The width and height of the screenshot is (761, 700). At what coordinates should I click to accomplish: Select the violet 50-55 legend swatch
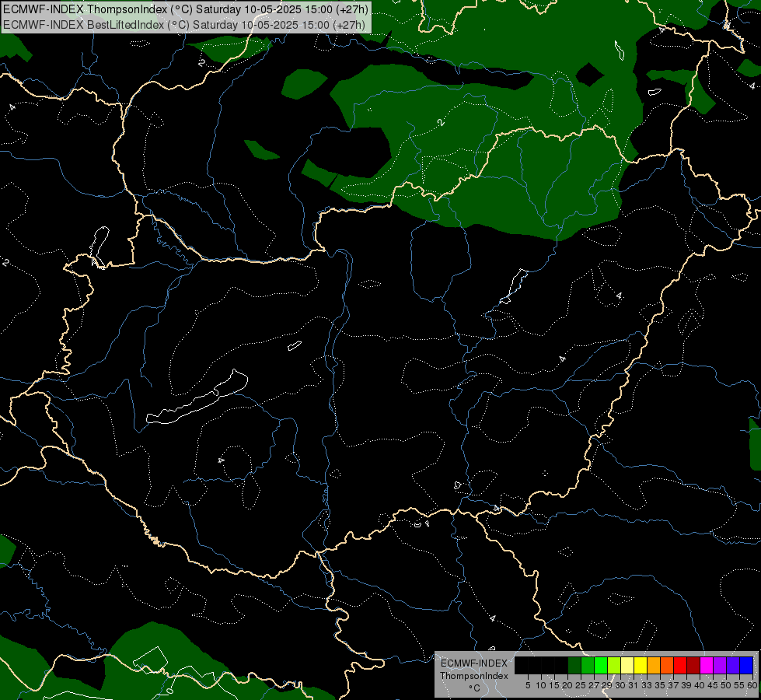click(733, 665)
